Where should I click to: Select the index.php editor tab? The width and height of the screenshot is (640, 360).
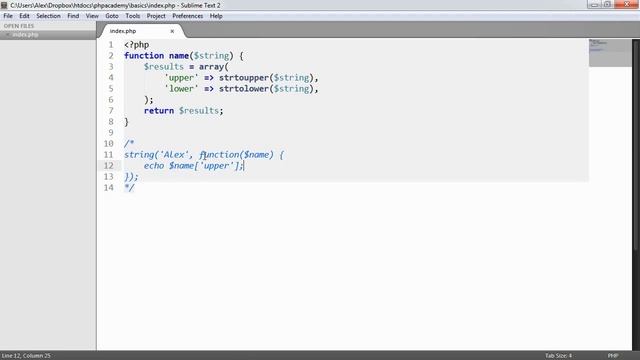click(141, 31)
